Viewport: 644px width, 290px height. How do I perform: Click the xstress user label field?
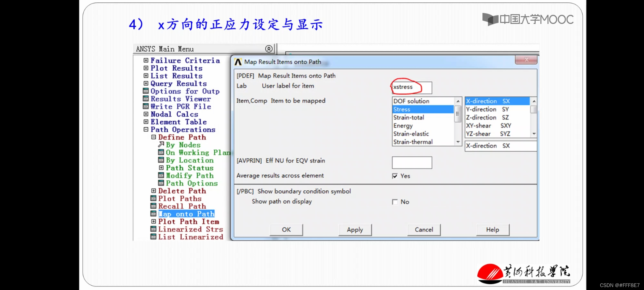tap(412, 87)
